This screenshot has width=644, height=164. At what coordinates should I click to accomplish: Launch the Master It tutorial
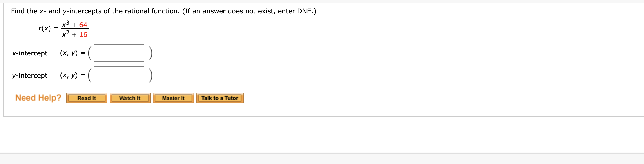pyautogui.click(x=173, y=98)
